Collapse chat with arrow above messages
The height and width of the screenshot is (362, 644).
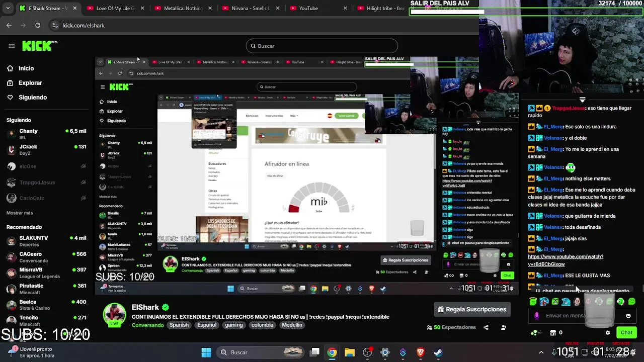582,100
